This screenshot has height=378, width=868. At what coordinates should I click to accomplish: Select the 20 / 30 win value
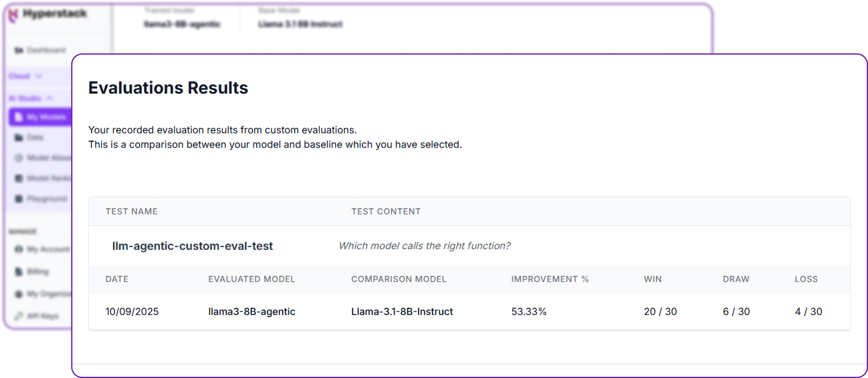tap(661, 312)
